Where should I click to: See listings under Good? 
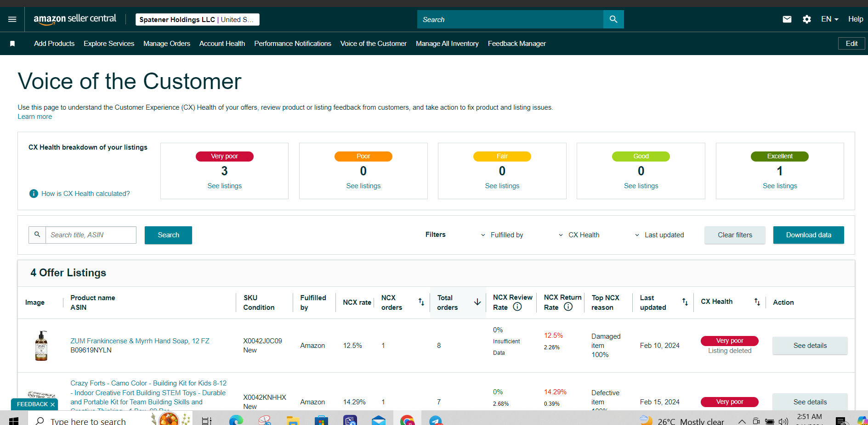641,186
